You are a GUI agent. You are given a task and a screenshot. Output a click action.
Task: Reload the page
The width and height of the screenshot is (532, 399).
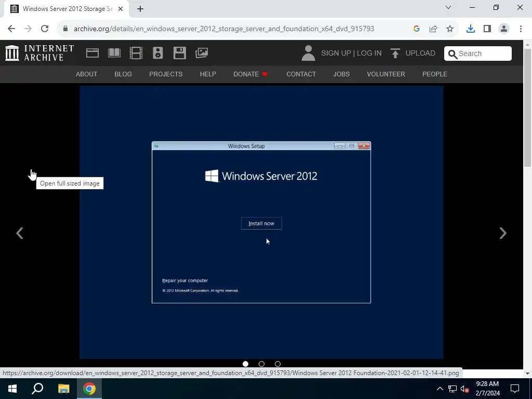(x=45, y=29)
